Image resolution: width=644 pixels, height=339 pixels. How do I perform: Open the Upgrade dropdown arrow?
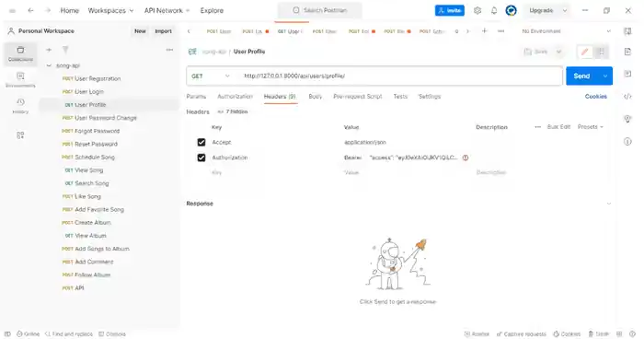coord(565,10)
